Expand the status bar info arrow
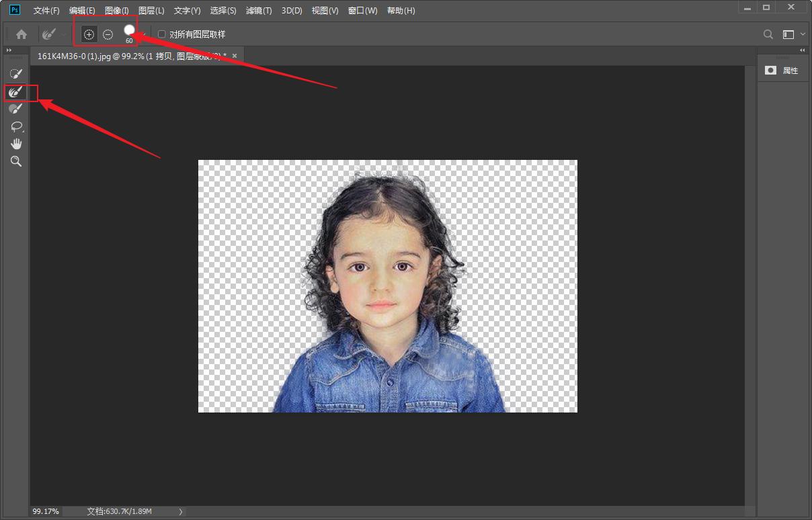 (180, 512)
